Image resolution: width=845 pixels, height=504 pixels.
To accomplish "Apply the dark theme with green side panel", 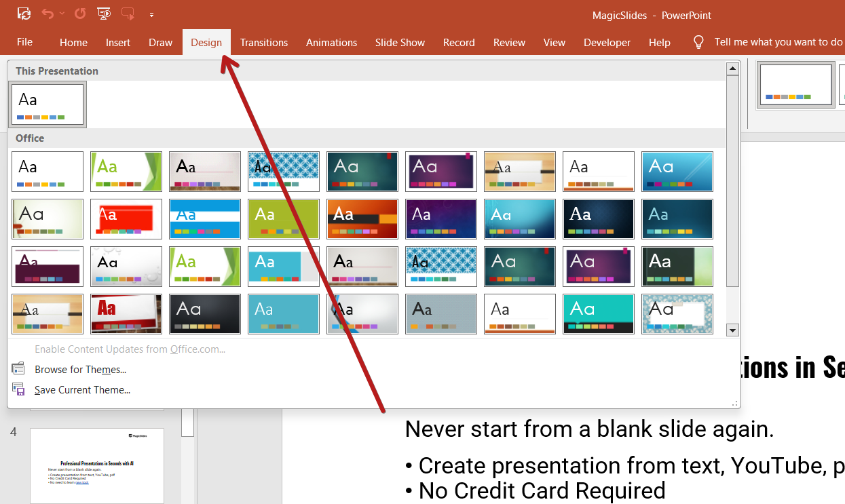I will [x=677, y=267].
